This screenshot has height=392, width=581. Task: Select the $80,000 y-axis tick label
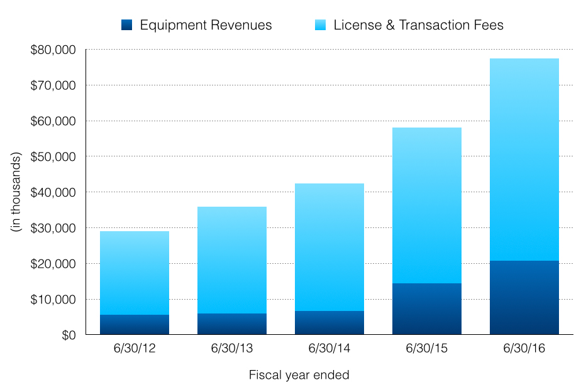coord(53,50)
